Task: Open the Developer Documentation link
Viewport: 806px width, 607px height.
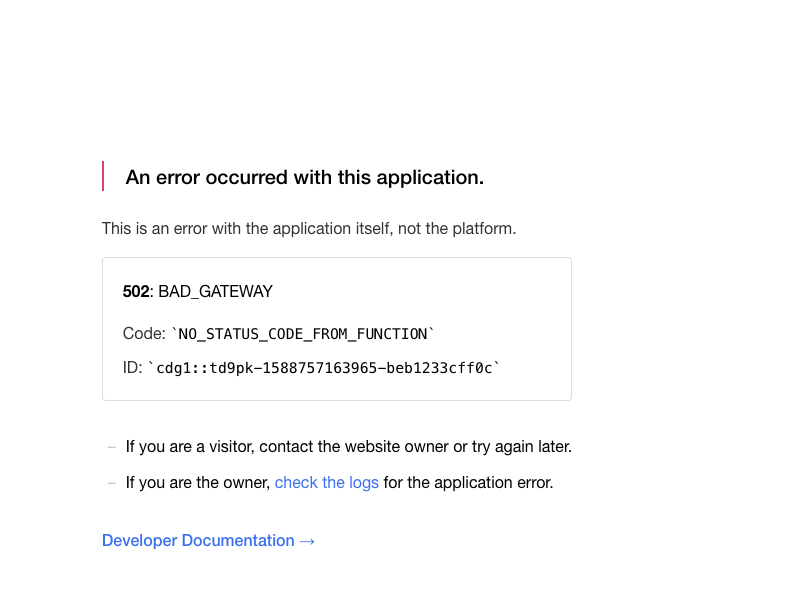Action: click(x=198, y=541)
